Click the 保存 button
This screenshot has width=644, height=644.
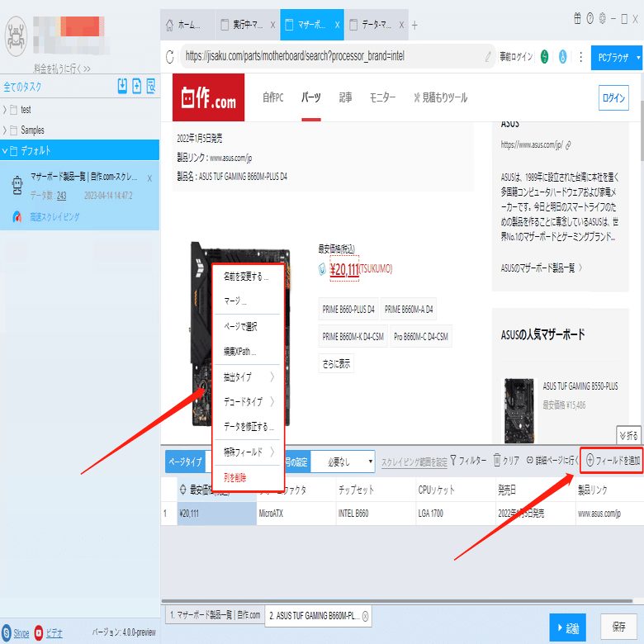618,627
